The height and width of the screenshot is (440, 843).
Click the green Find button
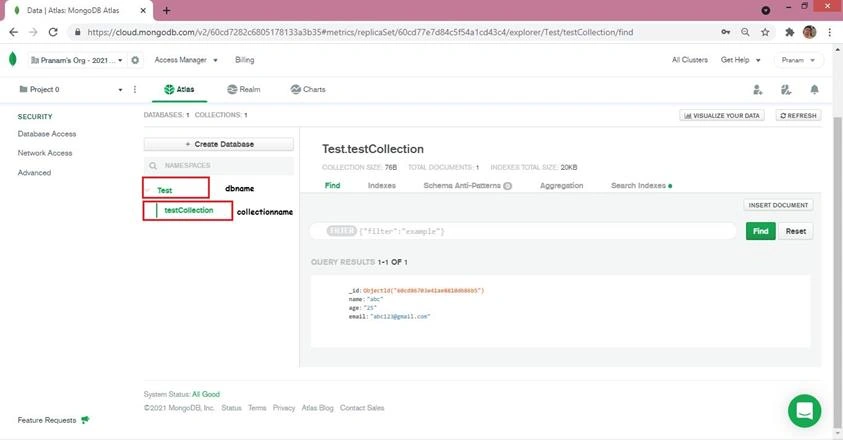tap(760, 231)
